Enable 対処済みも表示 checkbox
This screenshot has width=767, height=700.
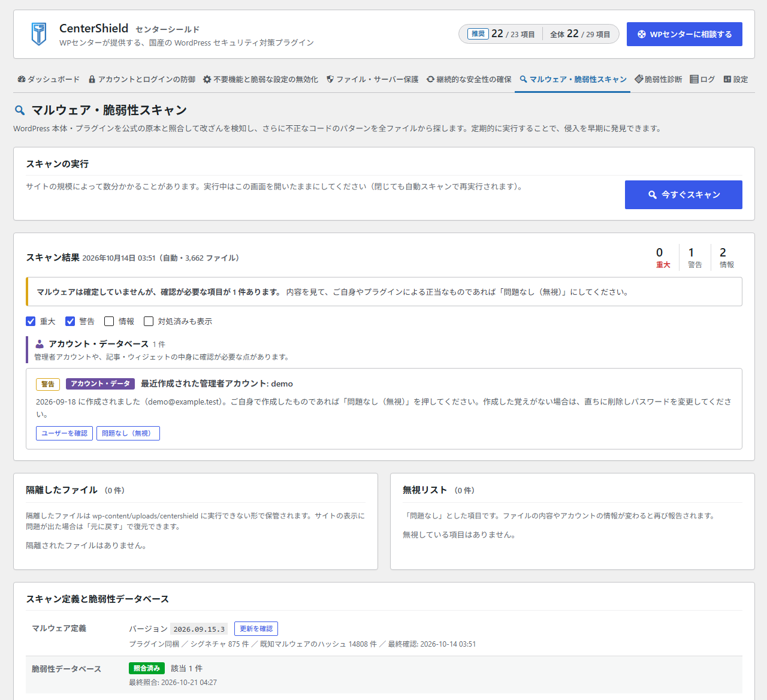click(x=149, y=321)
